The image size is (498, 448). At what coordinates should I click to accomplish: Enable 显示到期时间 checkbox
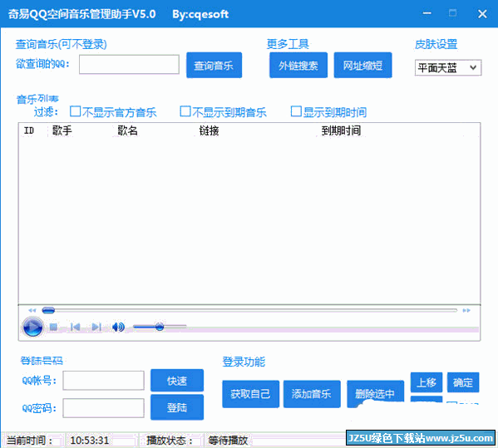[x=296, y=111]
